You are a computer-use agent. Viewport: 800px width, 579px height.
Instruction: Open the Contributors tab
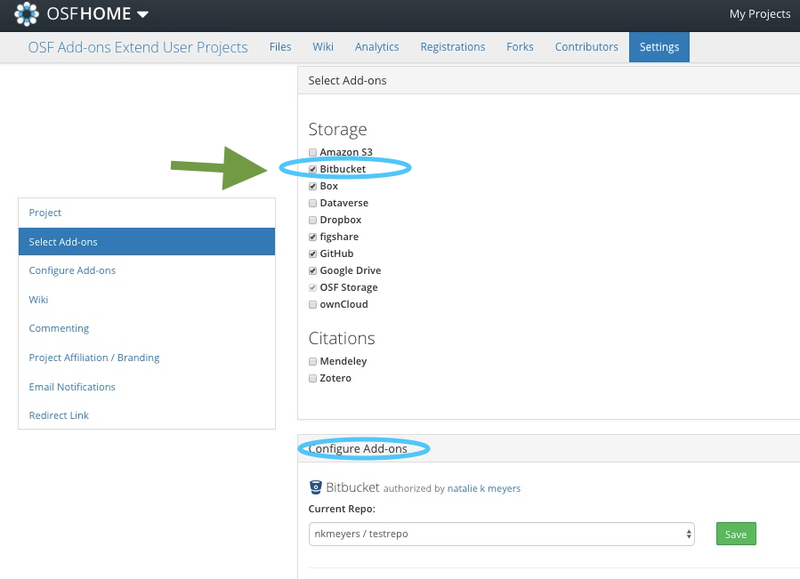pos(586,47)
